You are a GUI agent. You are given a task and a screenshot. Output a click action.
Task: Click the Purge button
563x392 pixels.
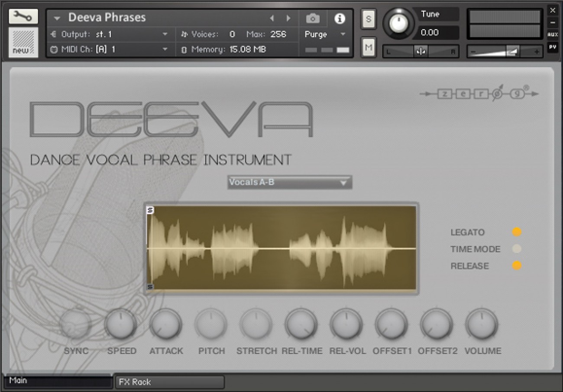coord(316,34)
